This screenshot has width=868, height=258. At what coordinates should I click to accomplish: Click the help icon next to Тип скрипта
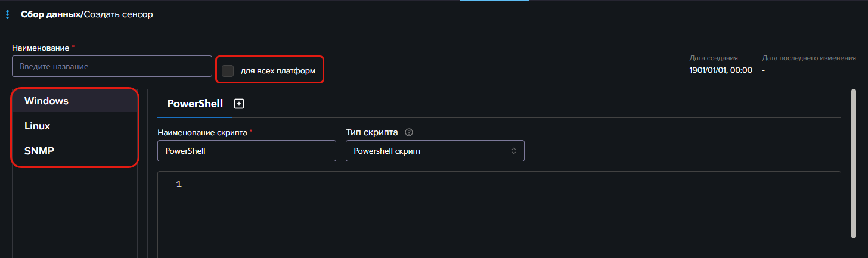pyautogui.click(x=409, y=132)
